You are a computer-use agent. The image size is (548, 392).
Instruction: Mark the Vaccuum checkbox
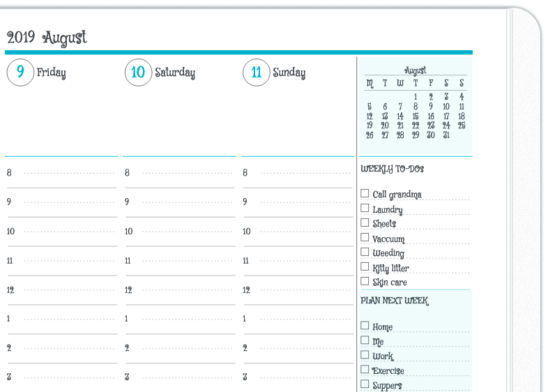pos(365,237)
